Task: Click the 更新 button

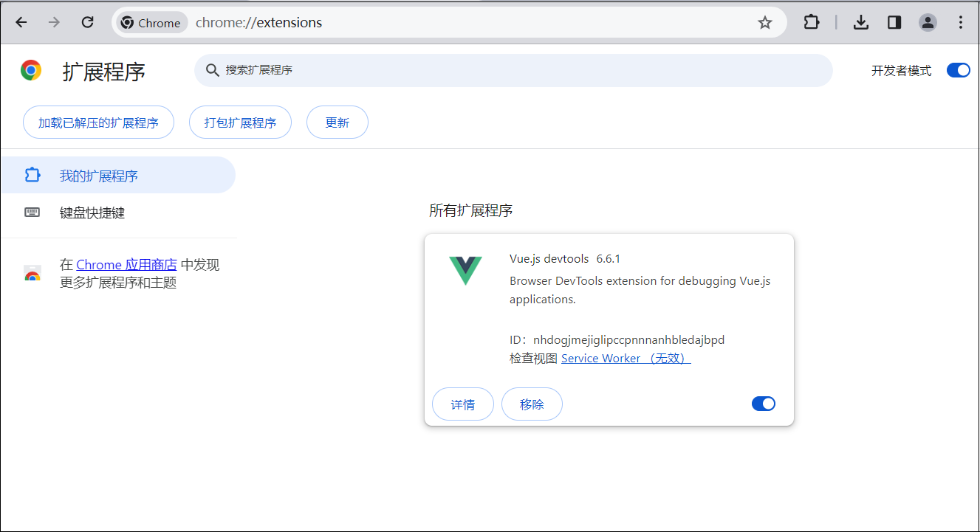Action: coord(337,122)
